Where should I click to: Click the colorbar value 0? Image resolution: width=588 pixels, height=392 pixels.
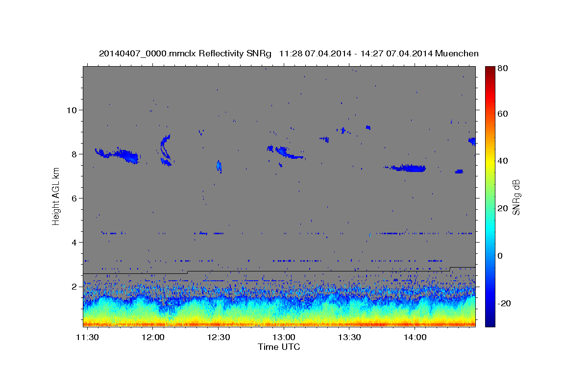pos(501,256)
